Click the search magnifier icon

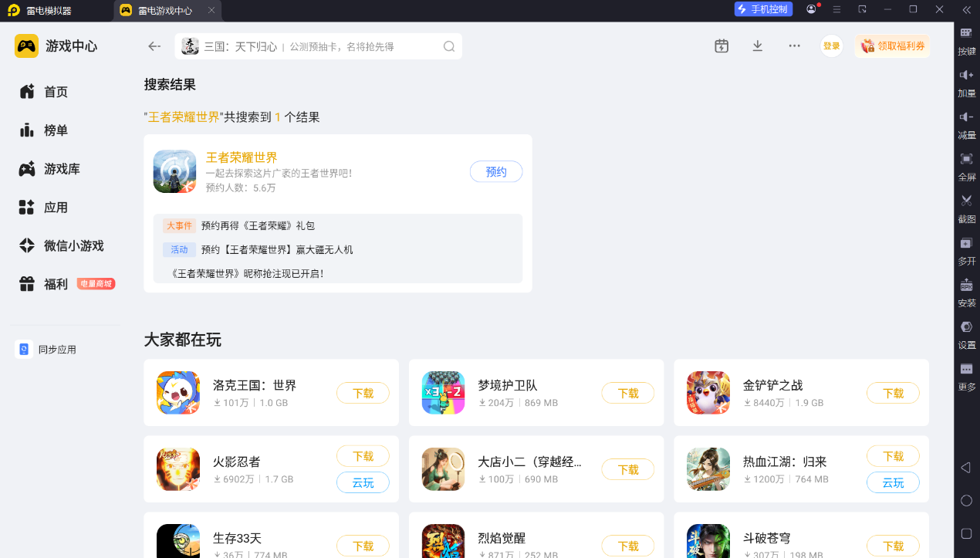click(449, 46)
